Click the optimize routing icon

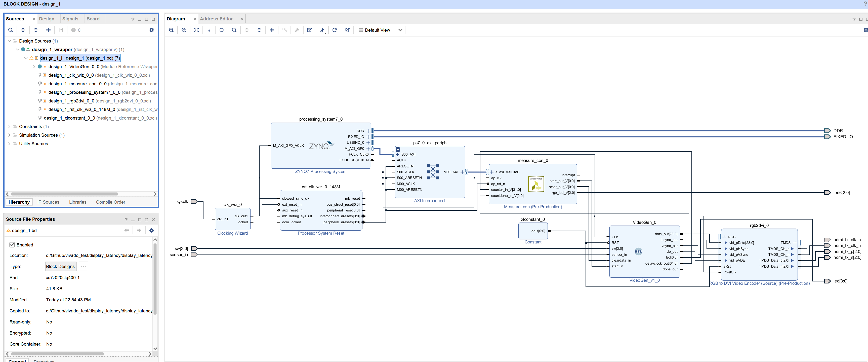tap(347, 30)
